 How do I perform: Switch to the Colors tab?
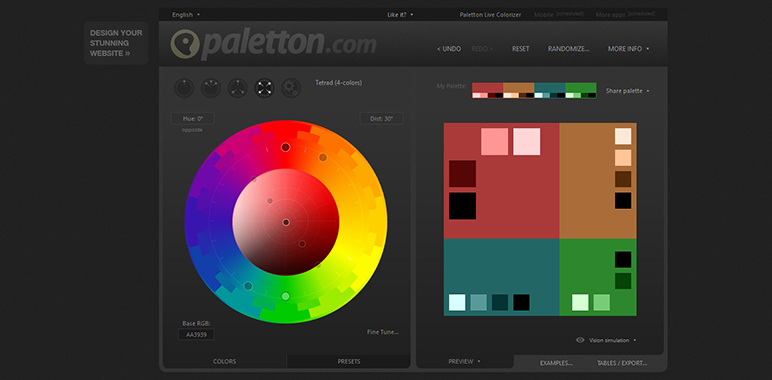pos(225,361)
